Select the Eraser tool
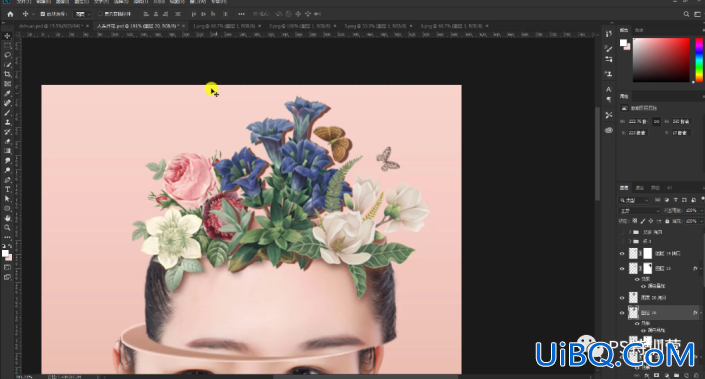This screenshot has height=379, width=705. tap(7, 142)
